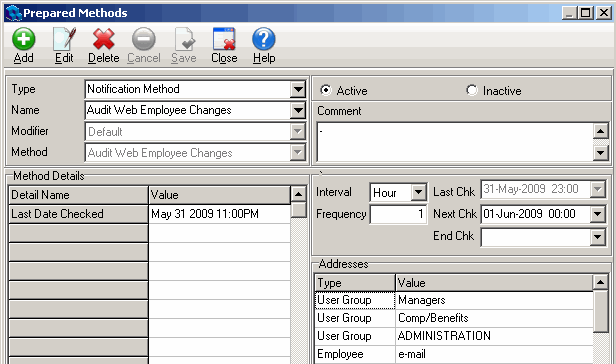Select the Managers address value
Viewport: 616px width, 364px height.
(494, 300)
